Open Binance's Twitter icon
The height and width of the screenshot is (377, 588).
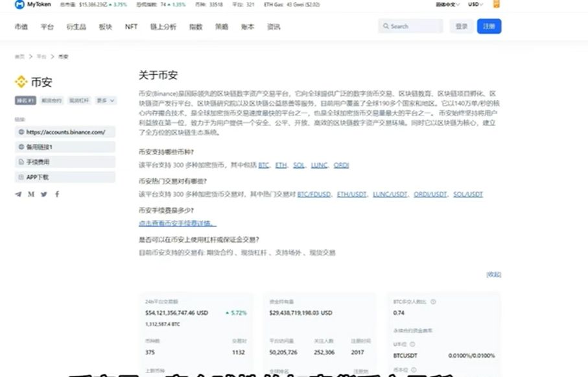pyautogui.click(x=43, y=194)
